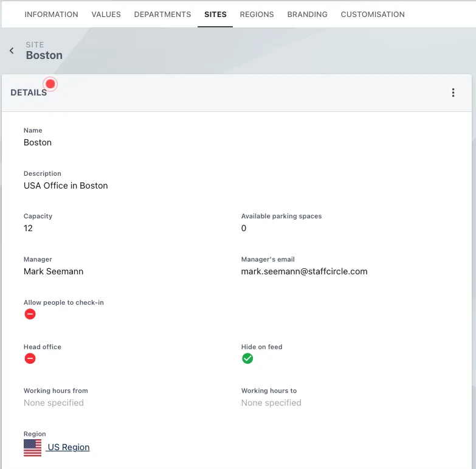Viewport: 476px width, 469px height.
Task: Click manager name 'Mark Seemann'
Action: [x=53, y=271]
